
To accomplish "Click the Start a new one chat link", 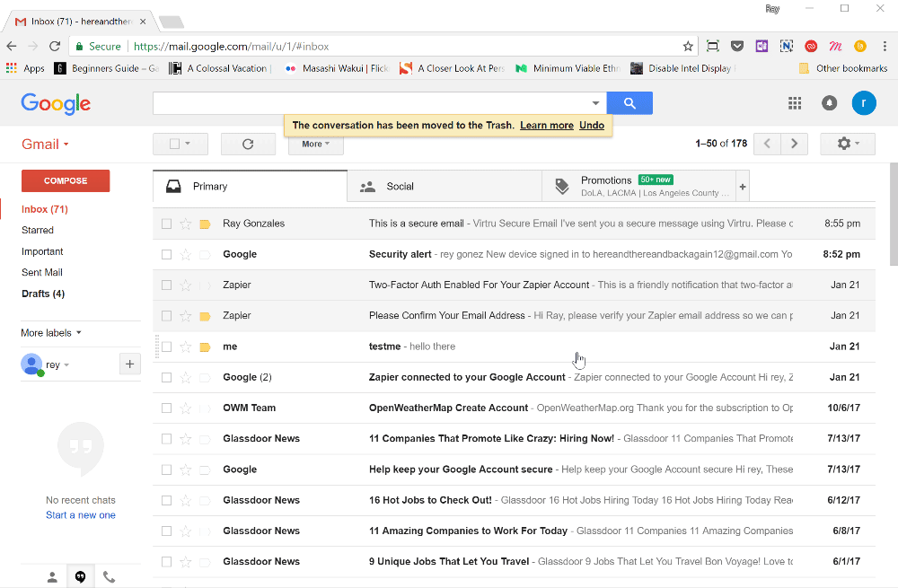I will click(x=81, y=515).
